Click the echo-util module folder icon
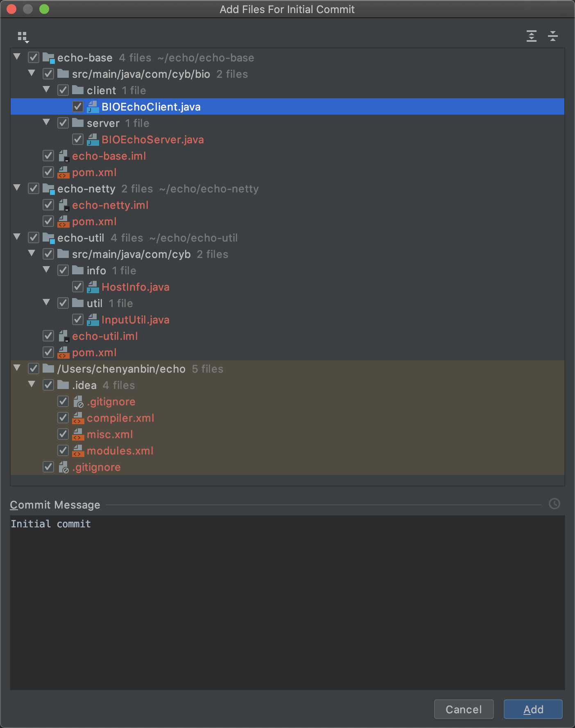The image size is (575, 728). tap(49, 238)
